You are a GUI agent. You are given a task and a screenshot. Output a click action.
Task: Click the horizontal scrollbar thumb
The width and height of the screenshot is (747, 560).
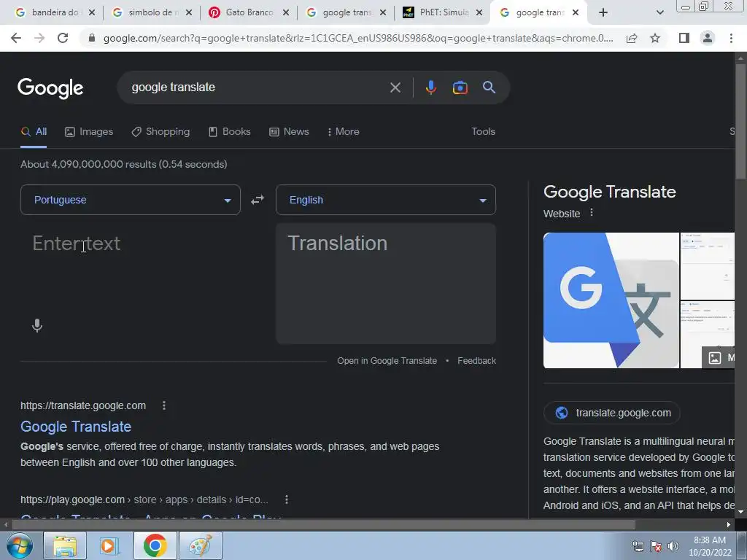click(323, 525)
